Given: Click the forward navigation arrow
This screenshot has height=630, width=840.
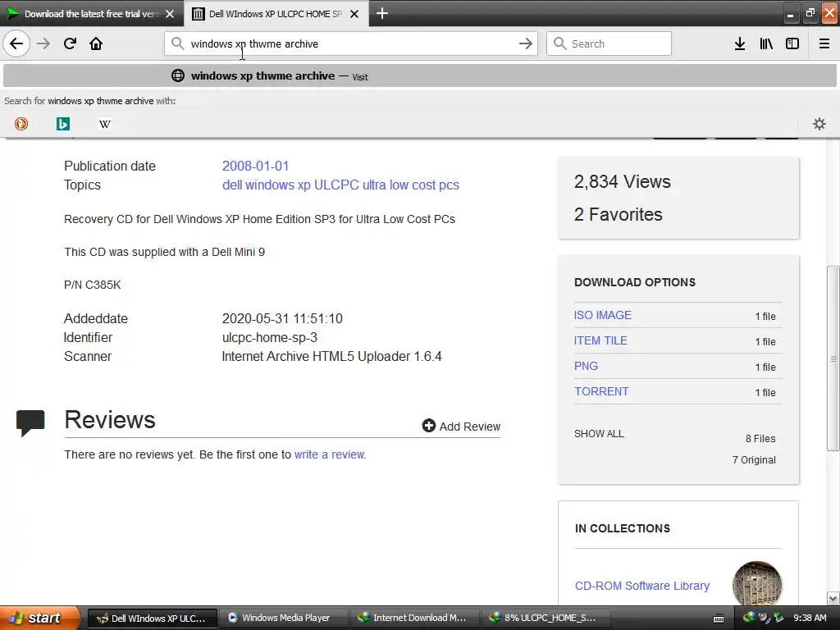Looking at the screenshot, I should 43,44.
